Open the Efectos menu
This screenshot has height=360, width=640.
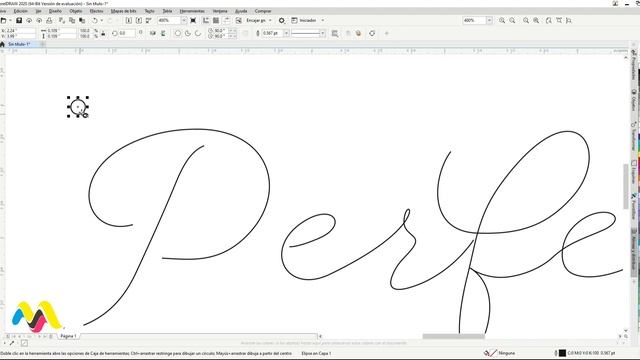tap(96, 11)
